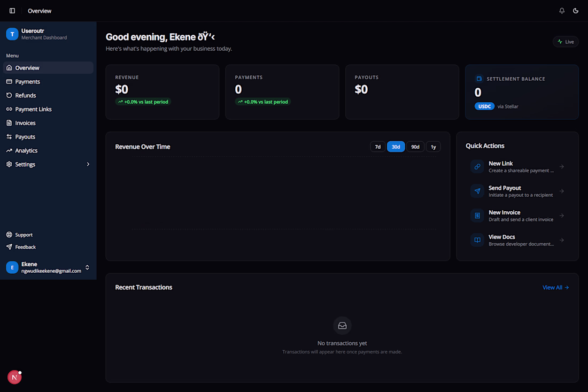
Task: Click the Support lifebuoy icon
Action: click(9, 235)
